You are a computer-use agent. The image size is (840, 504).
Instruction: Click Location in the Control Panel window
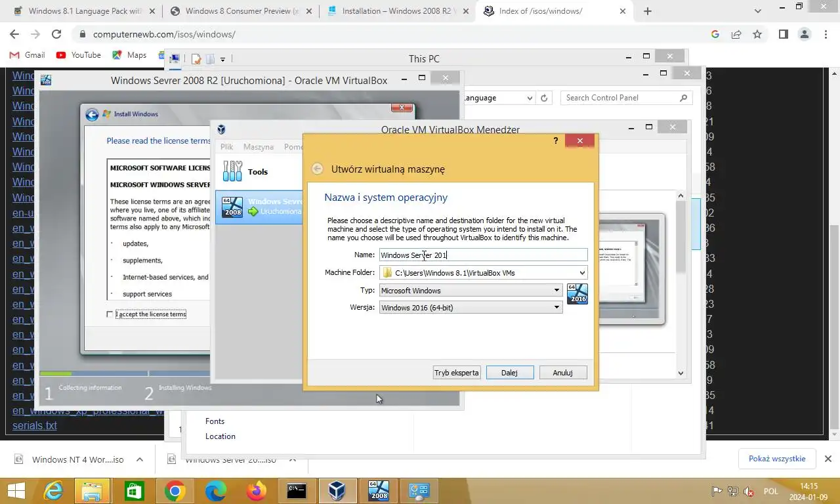[220, 436]
